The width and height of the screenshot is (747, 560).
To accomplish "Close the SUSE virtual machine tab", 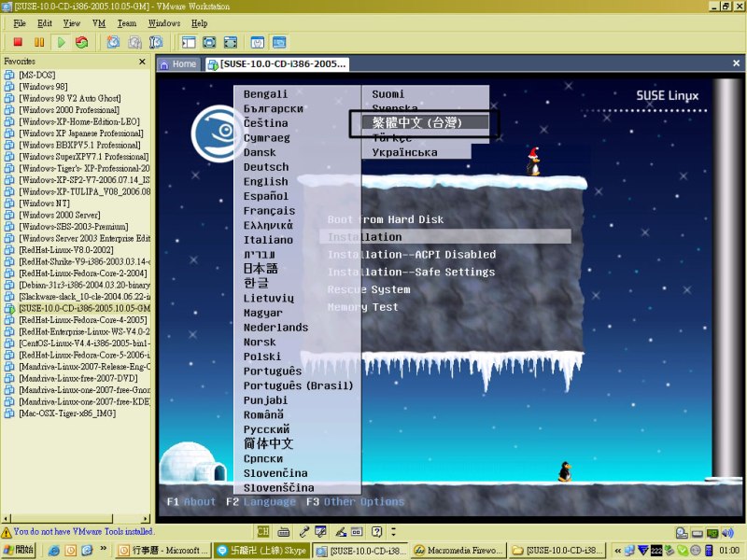I will pos(736,63).
